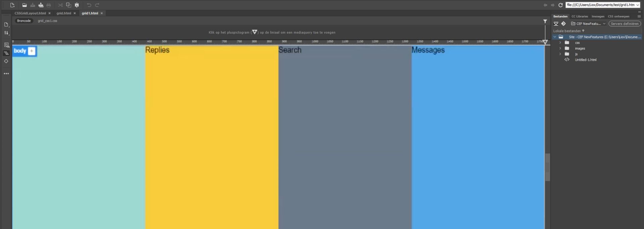The height and width of the screenshot is (229, 644).
Task: Click the refresh icon beside the address field
Action: (x=560, y=5)
